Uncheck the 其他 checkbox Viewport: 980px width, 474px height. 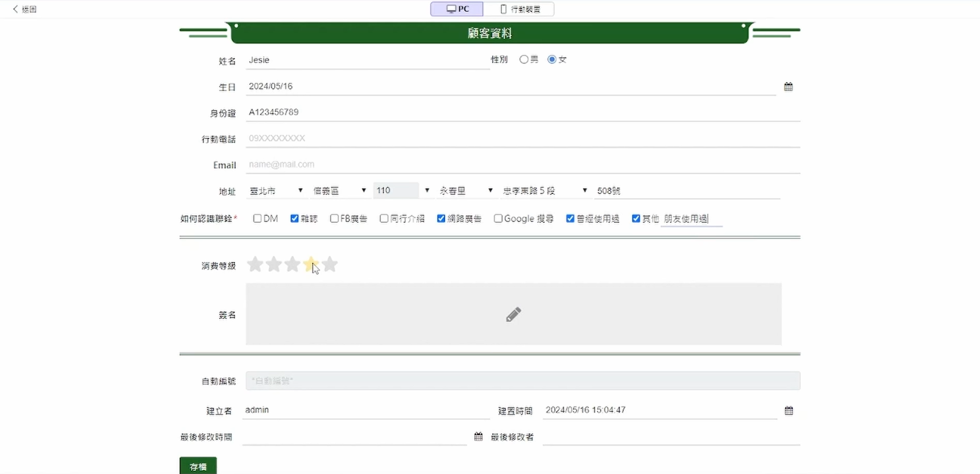click(636, 218)
